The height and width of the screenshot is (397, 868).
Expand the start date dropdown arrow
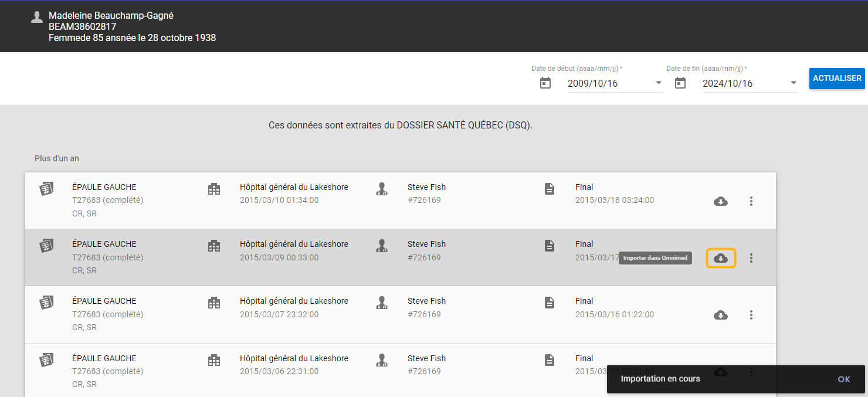point(658,83)
